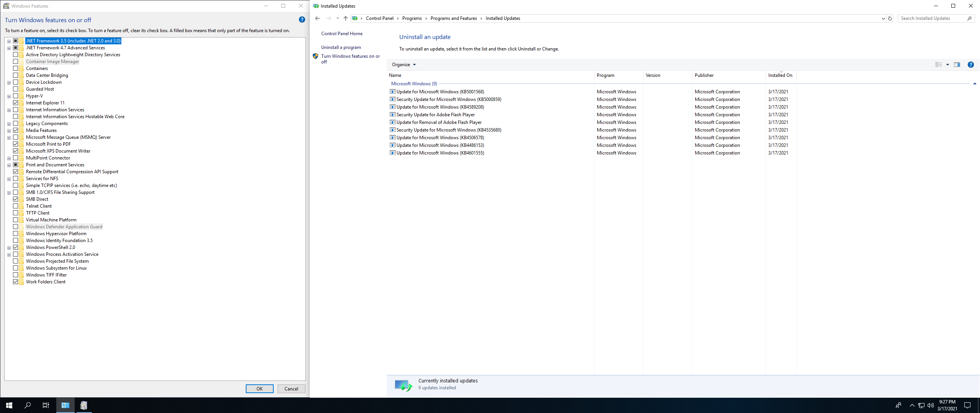Expand the .NET Framework 3.5 tree node
The image size is (980, 413).
pyautogui.click(x=9, y=41)
